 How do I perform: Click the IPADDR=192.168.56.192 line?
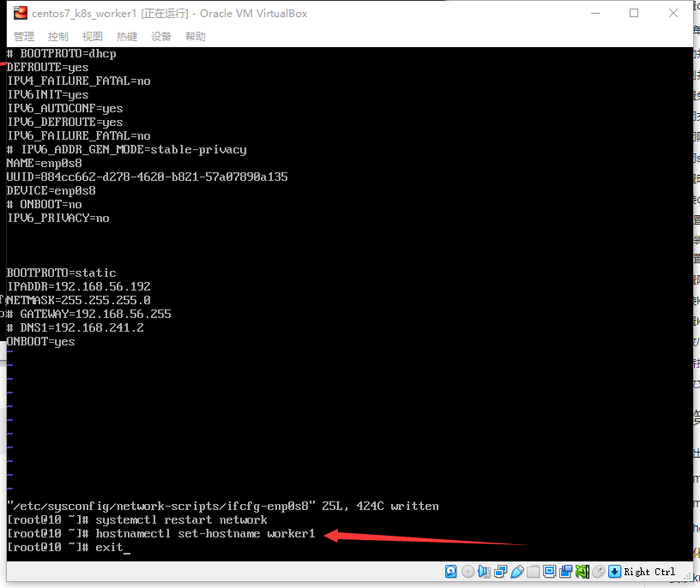coord(79,286)
